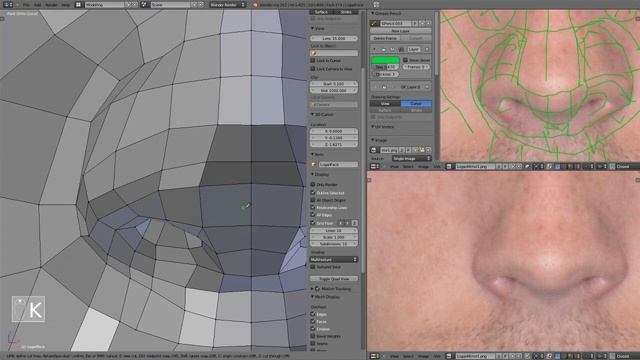Switch to the Stroke button at top of sidebar

[346, 12]
